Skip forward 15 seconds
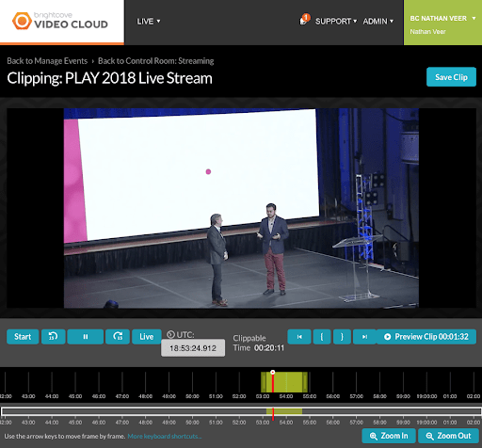This screenshot has height=448, width=482. (x=118, y=337)
